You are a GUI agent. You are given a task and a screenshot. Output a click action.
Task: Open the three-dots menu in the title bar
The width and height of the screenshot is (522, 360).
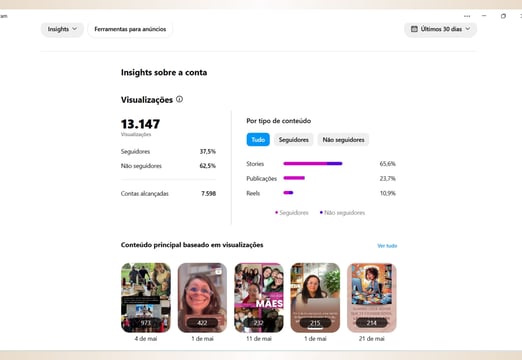point(467,16)
